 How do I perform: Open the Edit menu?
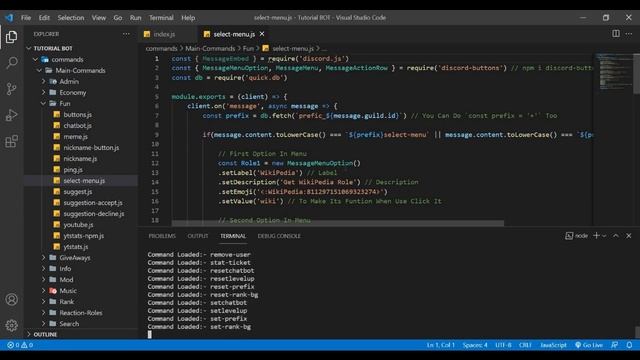pyautogui.click(x=44, y=18)
